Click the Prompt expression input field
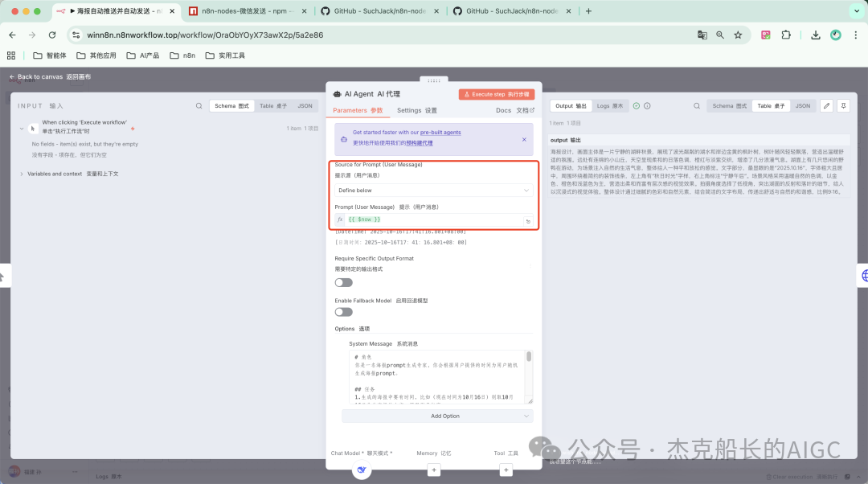The height and width of the screenshot is (484, 868). [x=435, y=219]
